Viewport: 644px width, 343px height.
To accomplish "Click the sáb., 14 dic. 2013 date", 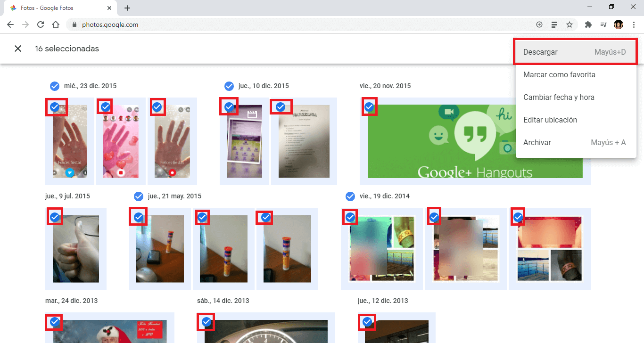I will (x=223, y=301).
